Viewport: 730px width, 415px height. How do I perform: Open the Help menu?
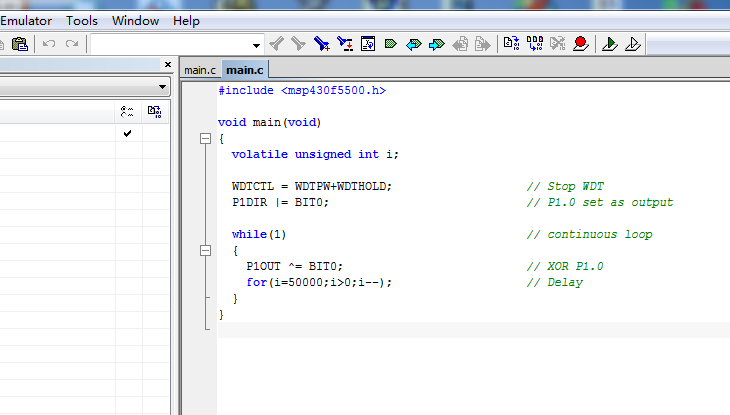click(186, 21)
